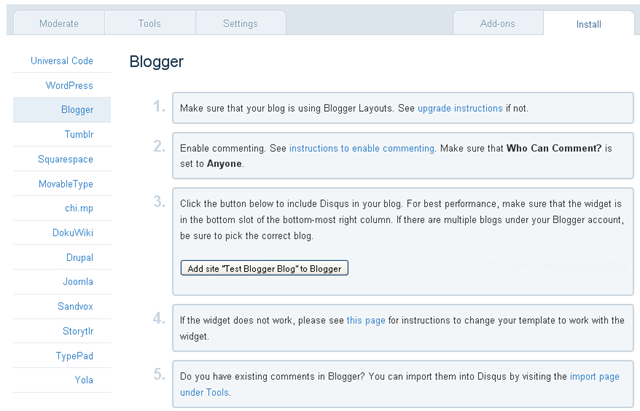Select the Install tab

589,24
